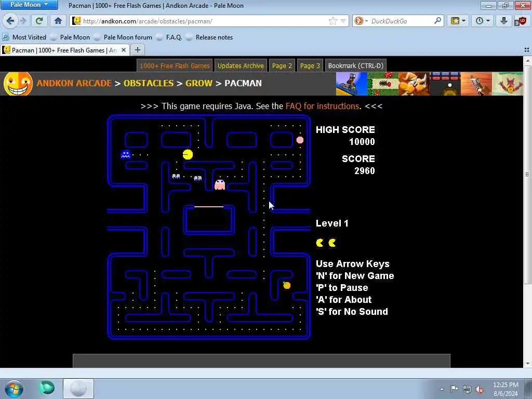Close the Pacman tab
The height and width of the screenshot is (399, 532).
[124, 50]
